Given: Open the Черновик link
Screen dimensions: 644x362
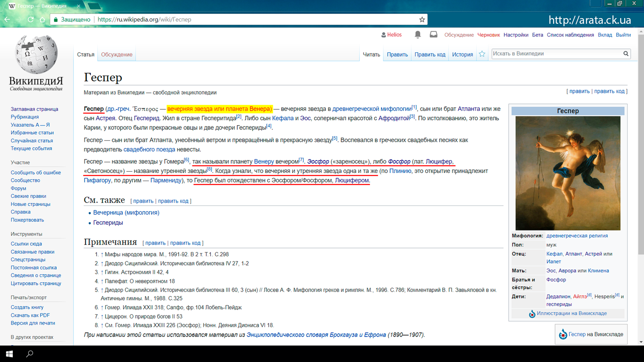Looking at the screenshot, I should coord(489,35).
